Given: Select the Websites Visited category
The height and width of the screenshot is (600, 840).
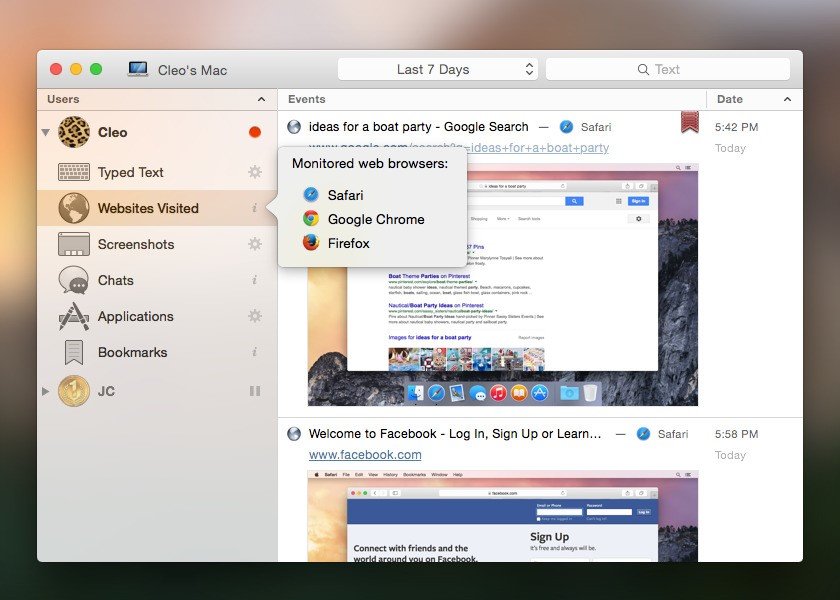Looking at the screenshot, I should pos(157,208).
